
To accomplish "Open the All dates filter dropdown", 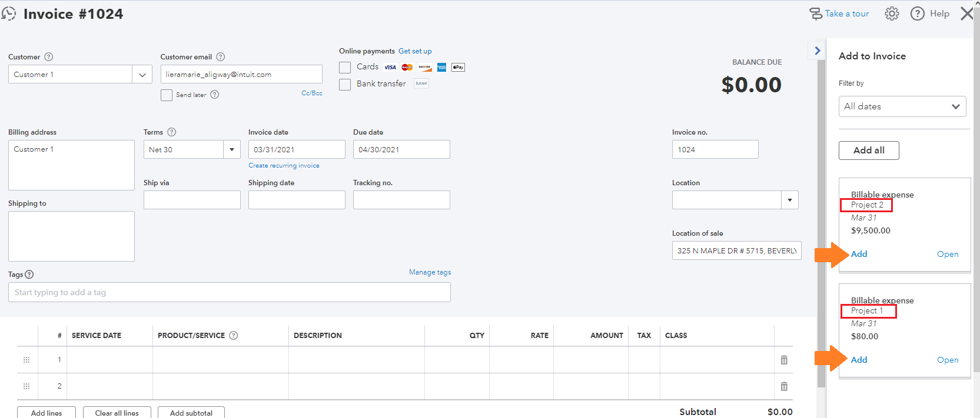I will tap(902, 106).
